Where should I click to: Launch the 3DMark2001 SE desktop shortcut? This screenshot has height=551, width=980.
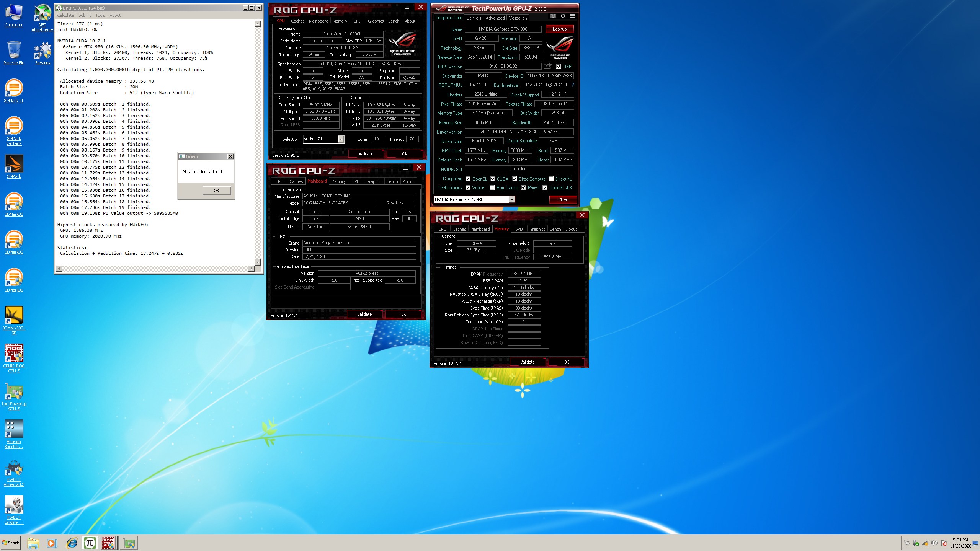coord(14,321)
